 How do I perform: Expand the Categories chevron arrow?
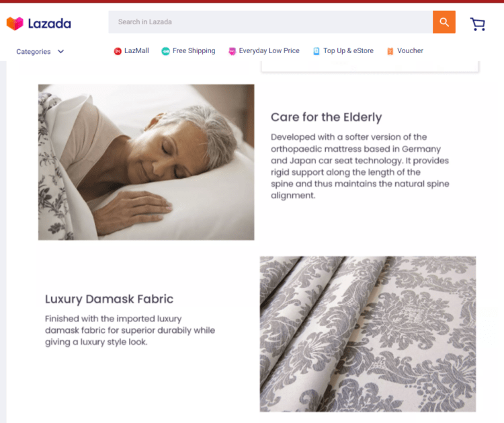click(x=60, y=52)
